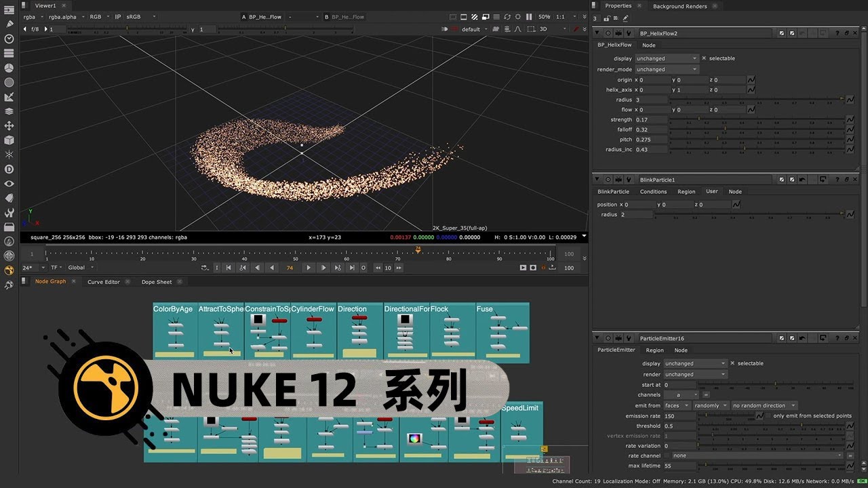Open the render_mode dropdown

(x=666, y=69)
